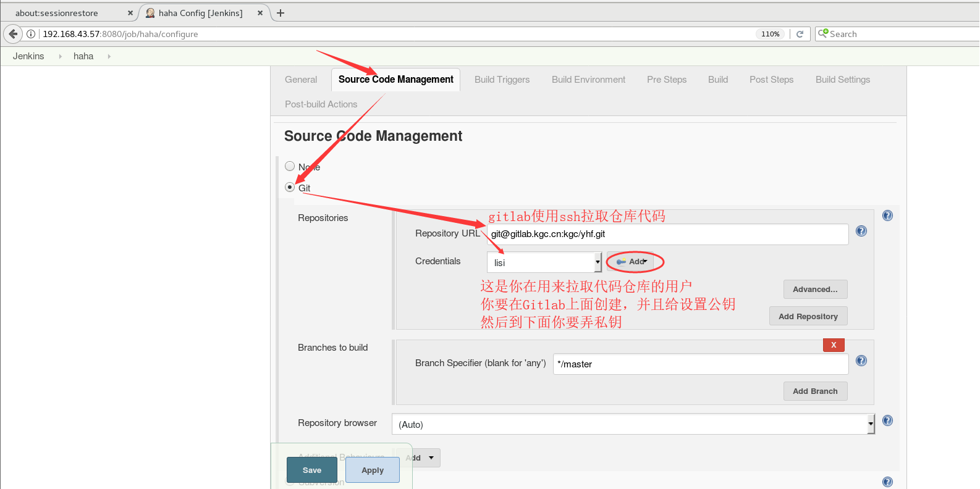The image size is (980, 489).
Task: Switch to the Build Settings tab
Action: (843, 80)
